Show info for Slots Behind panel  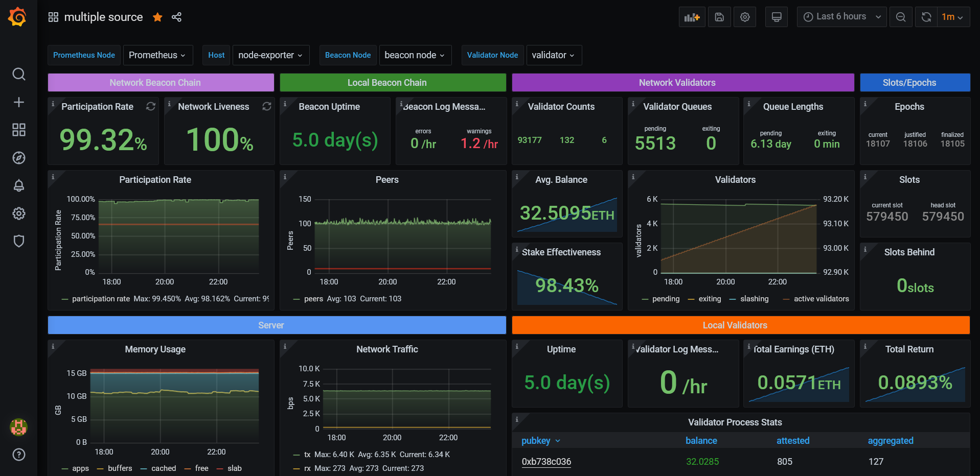click(x=865, y=249)
